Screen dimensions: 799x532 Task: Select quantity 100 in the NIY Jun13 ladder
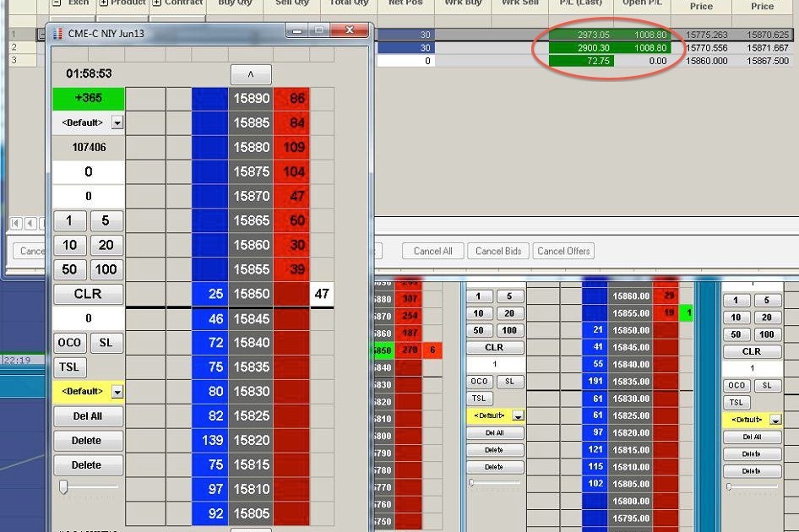(x=106, y=269)
